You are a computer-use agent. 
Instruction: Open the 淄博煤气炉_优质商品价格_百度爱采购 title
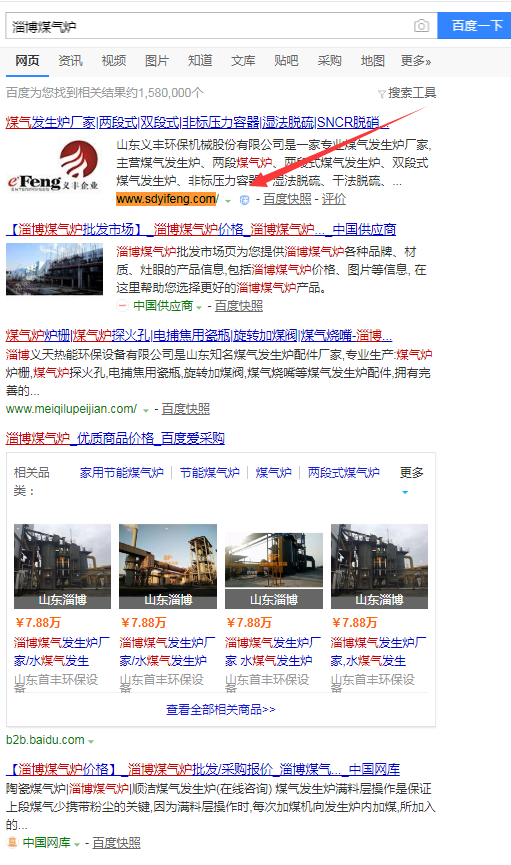pos(115,439)
